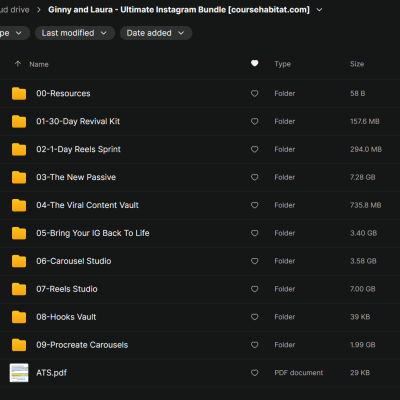Favourite the 09-Procreate Carousels folder
Screen dimensions: 400x400
254,345
